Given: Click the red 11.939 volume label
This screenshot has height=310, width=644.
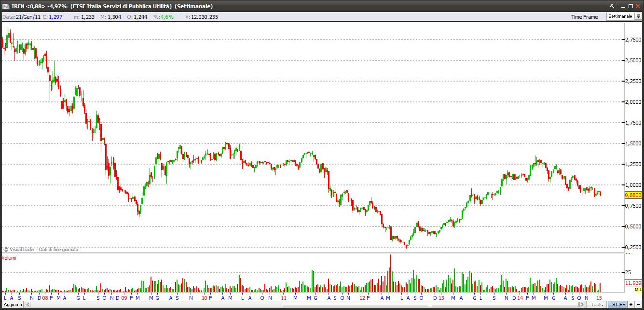Looking at the screenshot, I should point(633,283).
